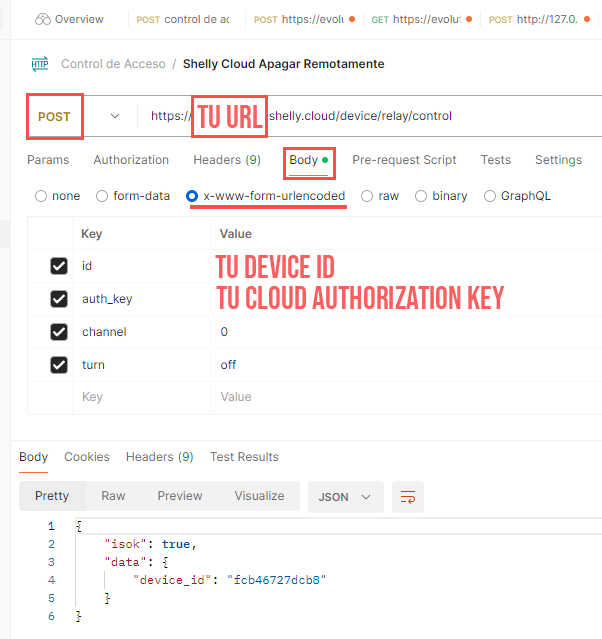This screenshot has width=602, height=639.
Task: Select GraphQL body option
Action: coord(491,196)
